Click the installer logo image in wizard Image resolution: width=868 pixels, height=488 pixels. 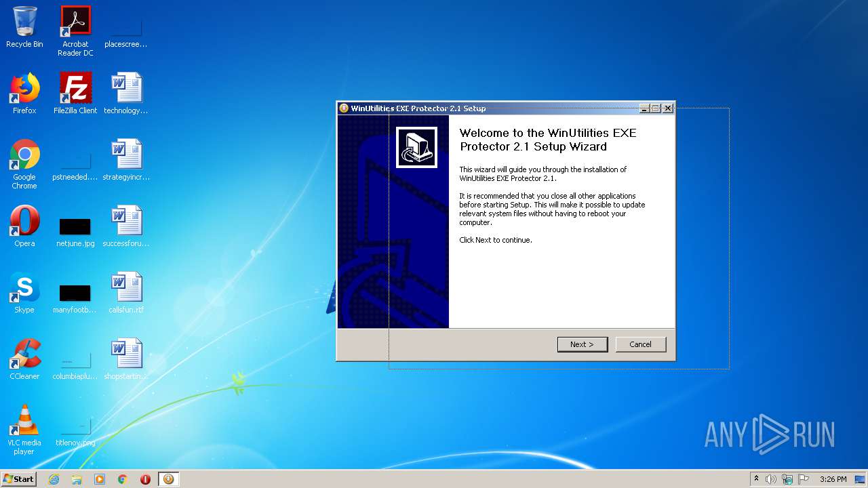click(416, 147)
